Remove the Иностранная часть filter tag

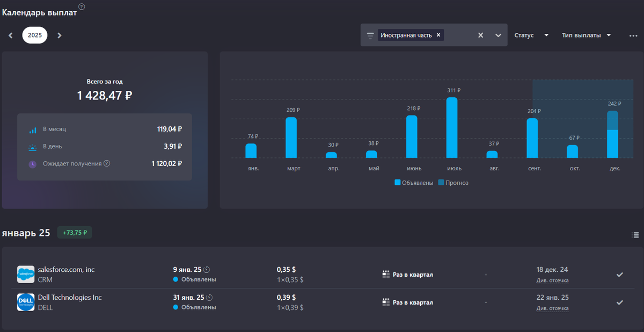(438, 35)
